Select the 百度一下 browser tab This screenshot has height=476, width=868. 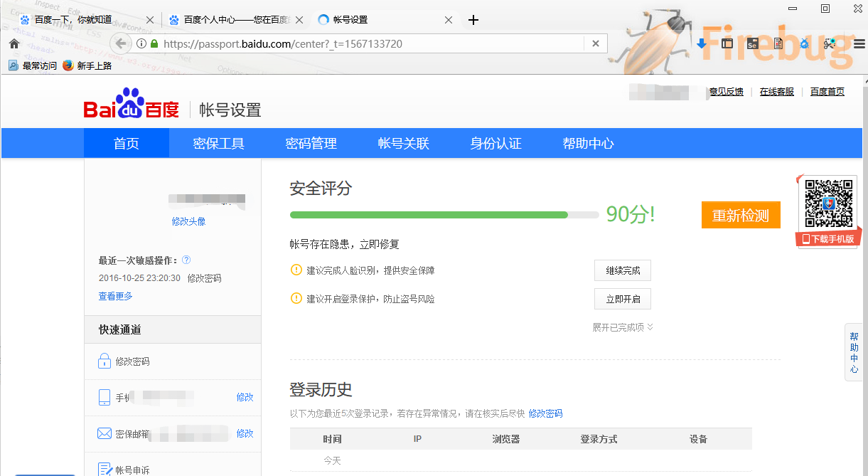click(x=78, y=20)
